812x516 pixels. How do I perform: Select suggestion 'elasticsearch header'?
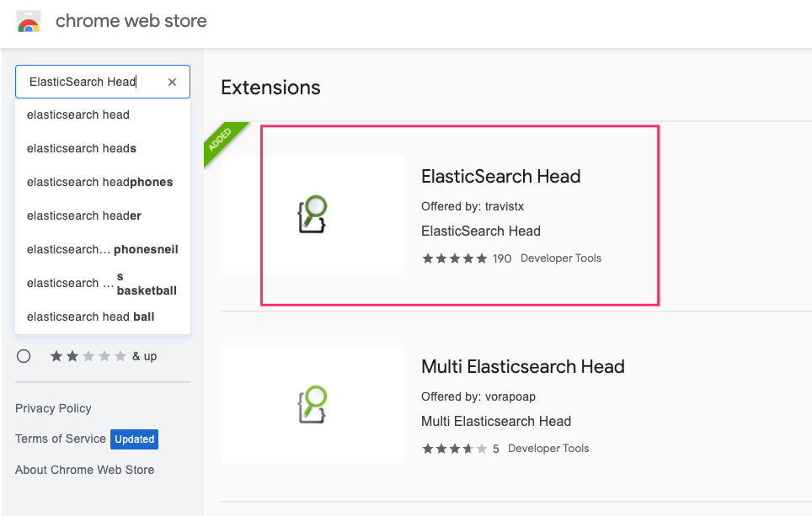(x=103, y=215)
